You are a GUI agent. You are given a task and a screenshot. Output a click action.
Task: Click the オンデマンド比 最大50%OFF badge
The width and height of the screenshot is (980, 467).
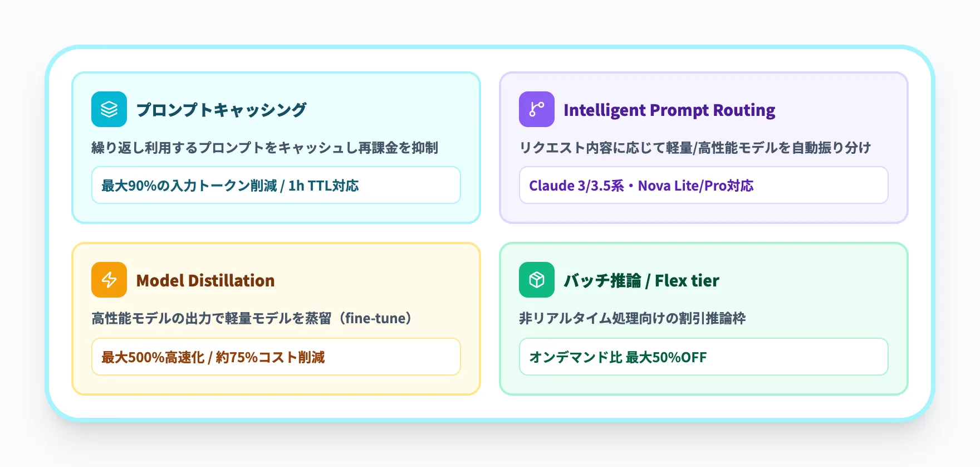[704, 357]
